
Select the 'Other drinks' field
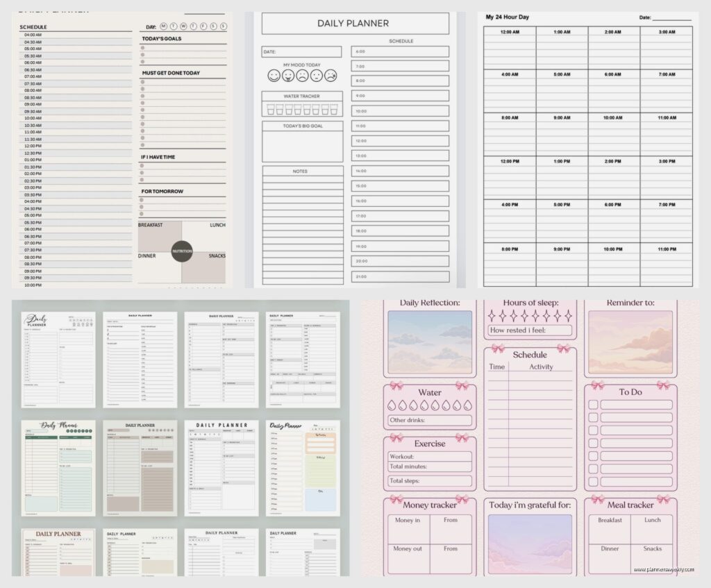pos(429,421)
